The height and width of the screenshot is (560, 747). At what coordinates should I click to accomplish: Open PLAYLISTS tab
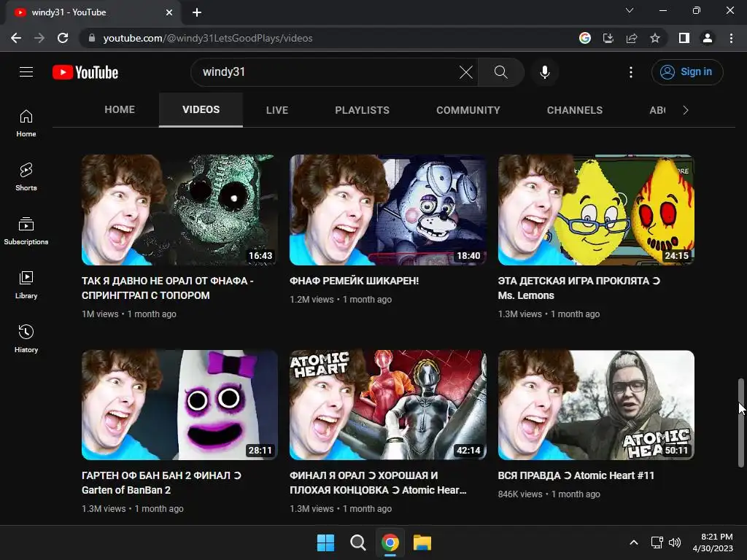click(362, 110)
